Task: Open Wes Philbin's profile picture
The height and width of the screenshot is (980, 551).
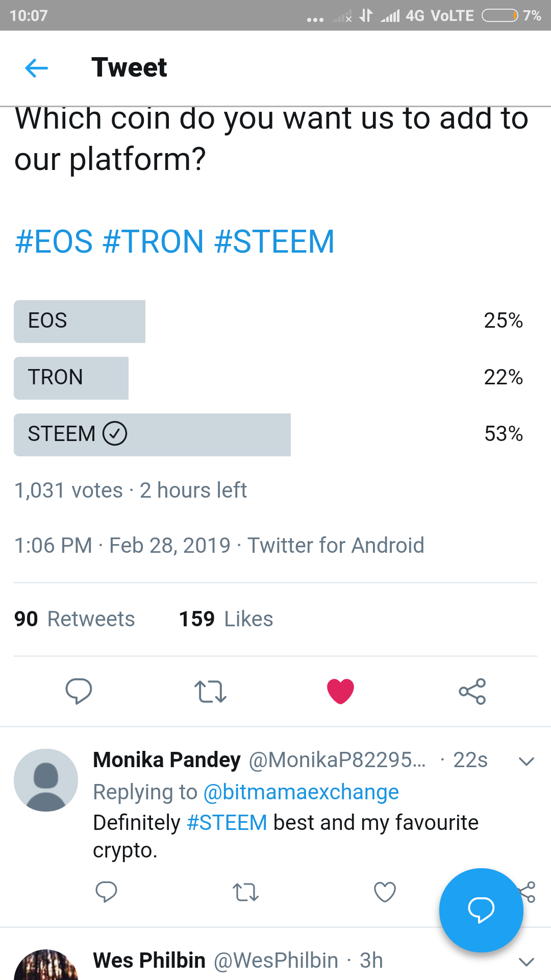Action: pyautogui.click(x=46, y=967)
